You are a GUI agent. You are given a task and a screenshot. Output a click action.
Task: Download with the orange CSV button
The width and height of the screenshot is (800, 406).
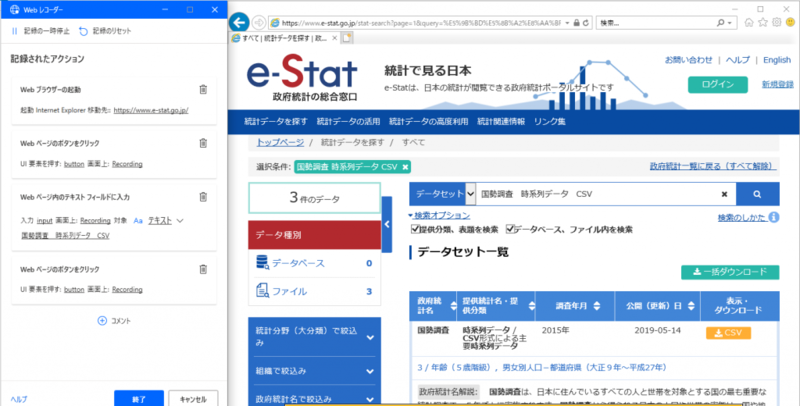tap(729, 333)
